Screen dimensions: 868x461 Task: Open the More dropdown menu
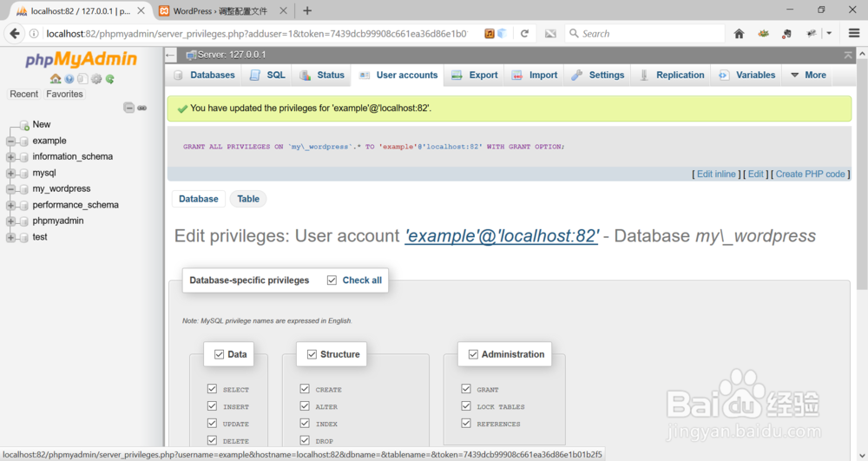tap(808, 76)
